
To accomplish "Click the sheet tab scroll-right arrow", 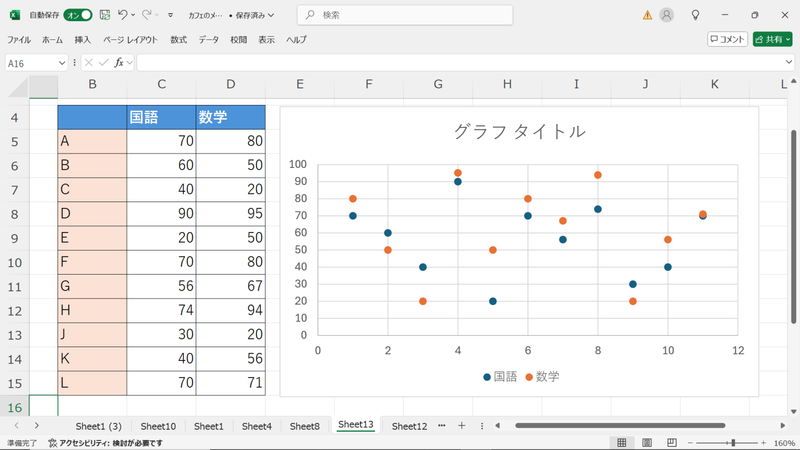I will coord(37,426).
